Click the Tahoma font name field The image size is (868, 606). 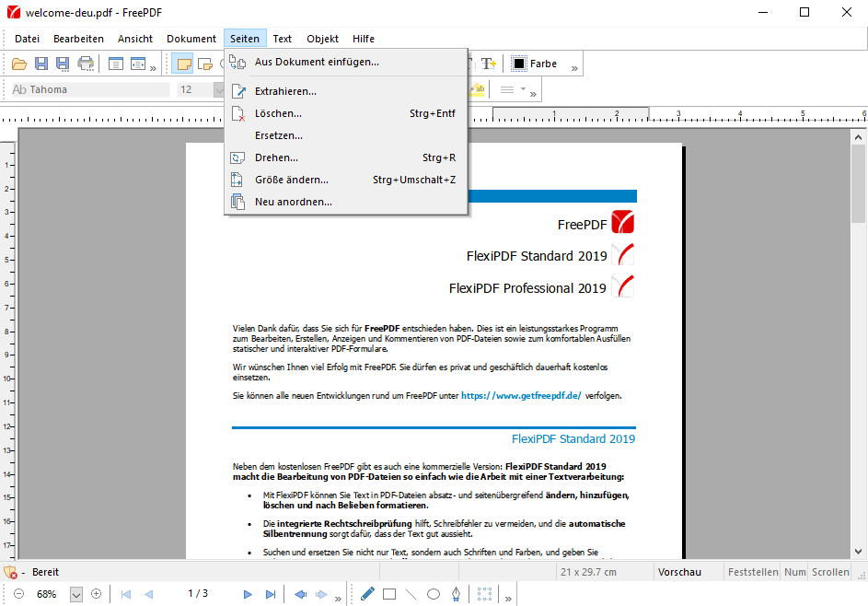click(x=91, y=89)
